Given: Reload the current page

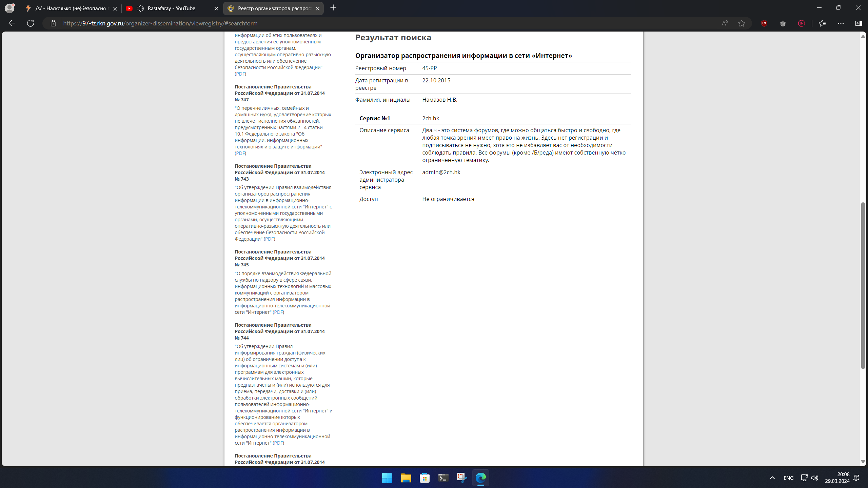Looking at the screenshot, I should coord(31,23).
